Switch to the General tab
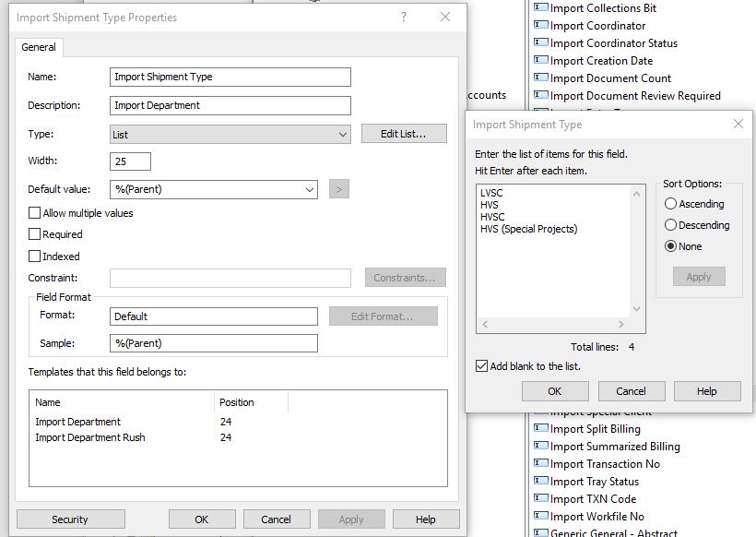 39,47
